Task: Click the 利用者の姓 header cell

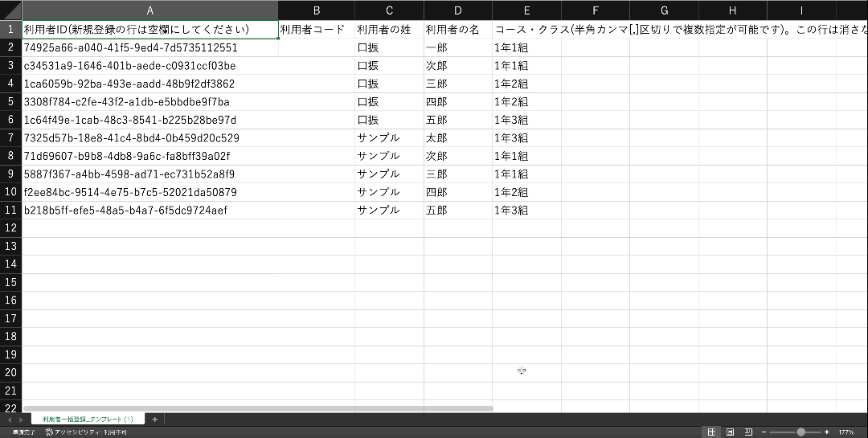Action: coord(389,30)
